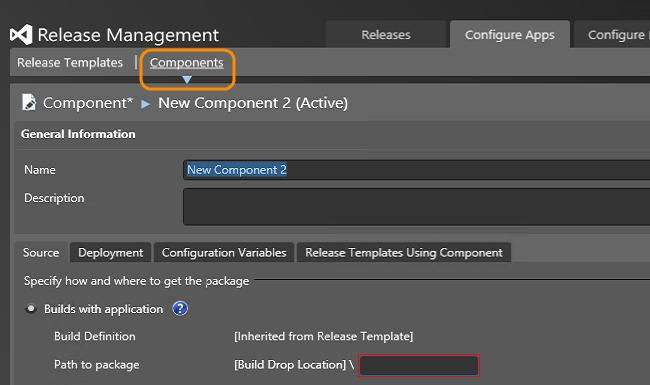The image size is (650, 385).
Task: Open Release Templates Using Component tab
Action: tap(404, 252)
